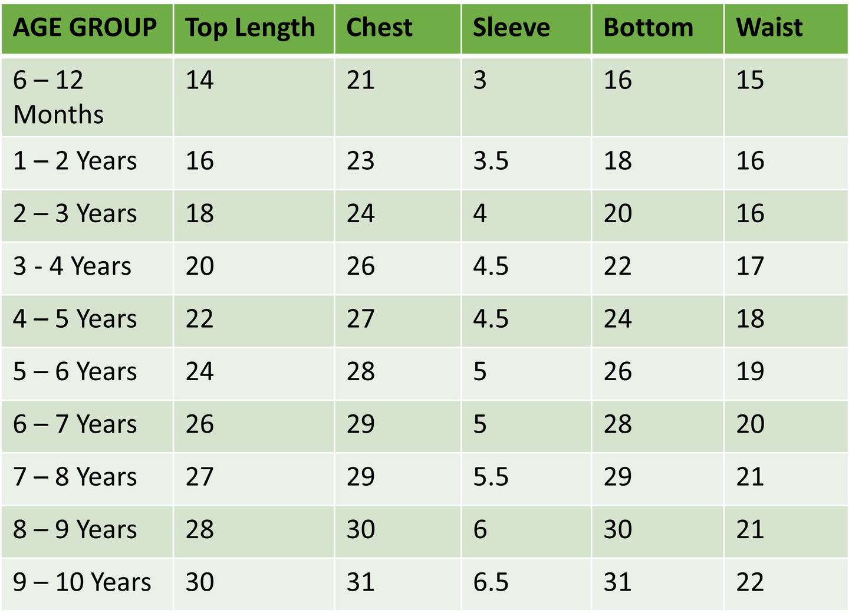Select the Top Length header cell
Screen dimensions: 852x616
tap(250, 28)
